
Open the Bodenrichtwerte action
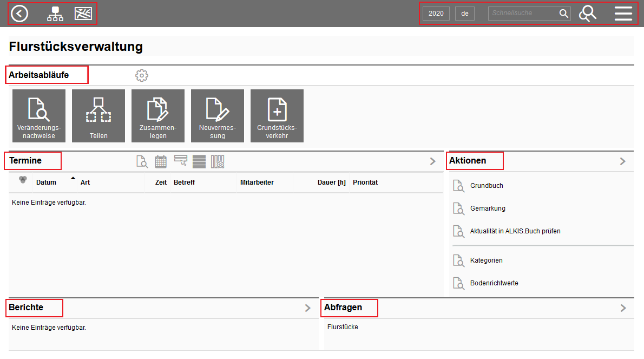494,283
